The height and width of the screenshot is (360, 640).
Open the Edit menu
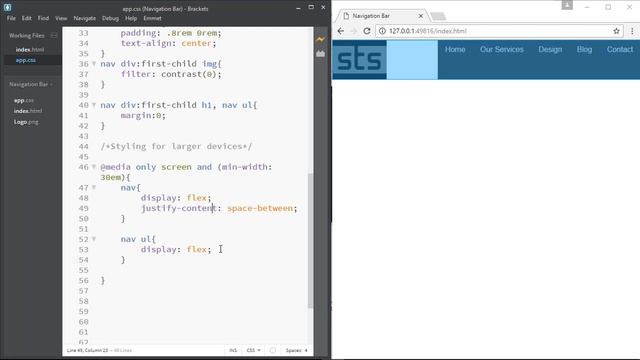click(x=27, y=18)
